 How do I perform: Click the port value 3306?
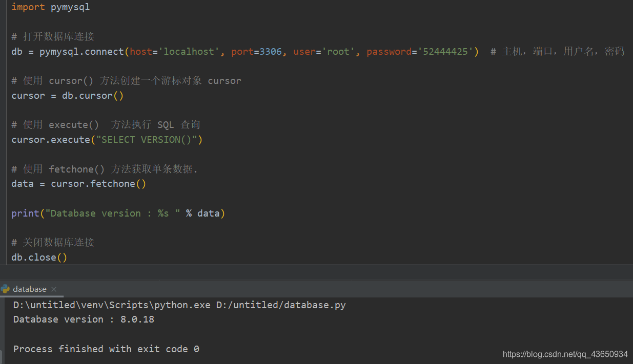271,52
